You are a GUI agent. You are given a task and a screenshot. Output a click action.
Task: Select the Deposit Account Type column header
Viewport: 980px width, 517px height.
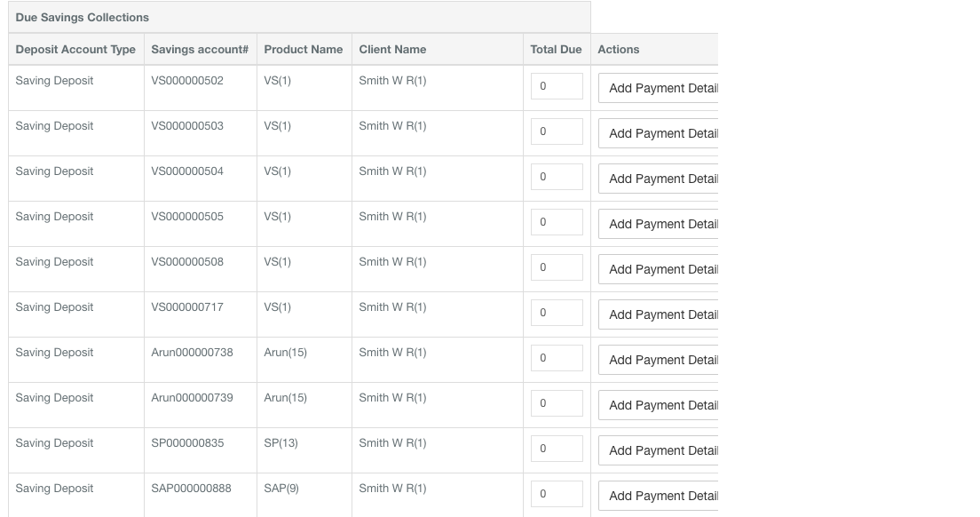tap(75, 49)
